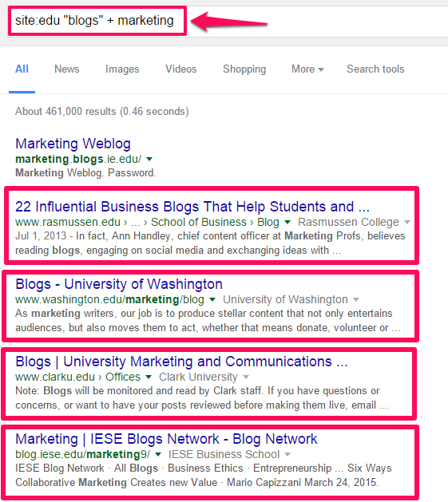Open 22 Influential Business Blogs result
The height and width of the screenshot is (502, 448).
(192, 207)
